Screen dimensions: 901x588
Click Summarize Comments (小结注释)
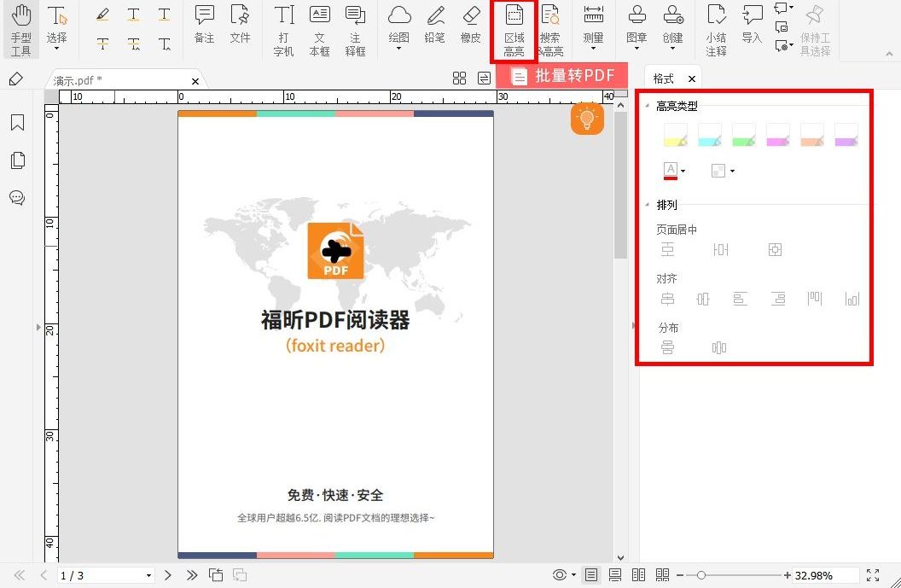tap(716, 31)
